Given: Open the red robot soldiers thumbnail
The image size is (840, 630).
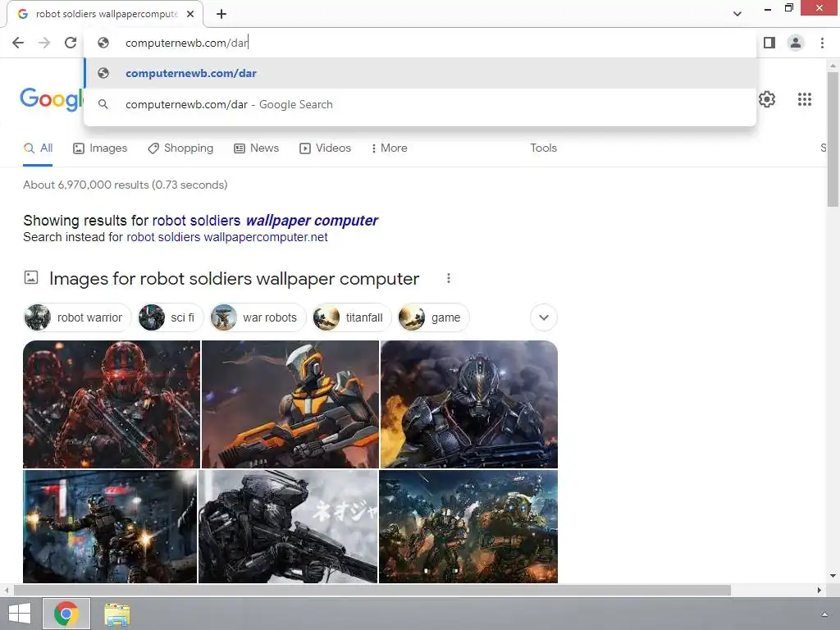Looking at the screenshot, I should (112, 404).
